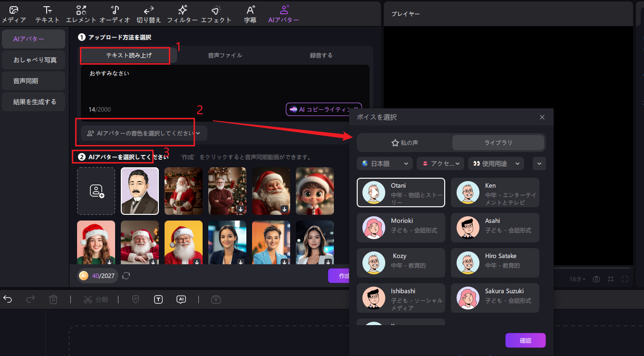
Task: Switch to 私の声 tab
Action: point(405,143)
